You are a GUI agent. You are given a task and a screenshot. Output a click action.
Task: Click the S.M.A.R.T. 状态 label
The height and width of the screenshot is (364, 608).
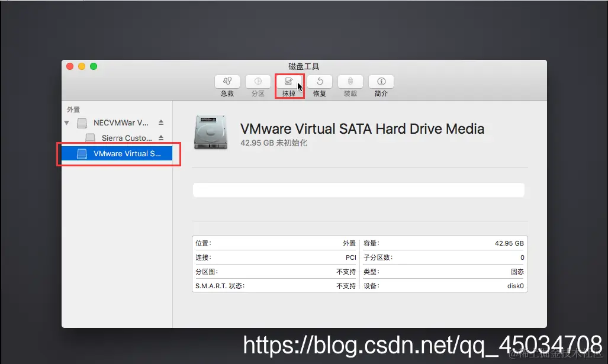[x=220, y=286]
